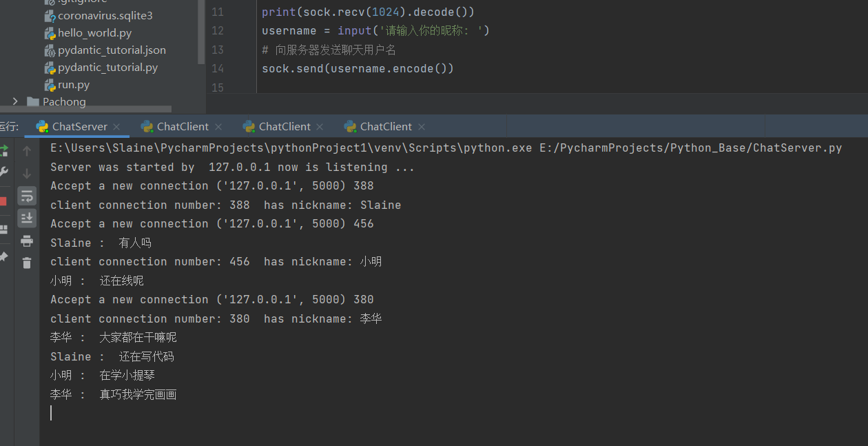
Task: Click console message '小明 : 在学小提琴'
Action: coord(103,375)
